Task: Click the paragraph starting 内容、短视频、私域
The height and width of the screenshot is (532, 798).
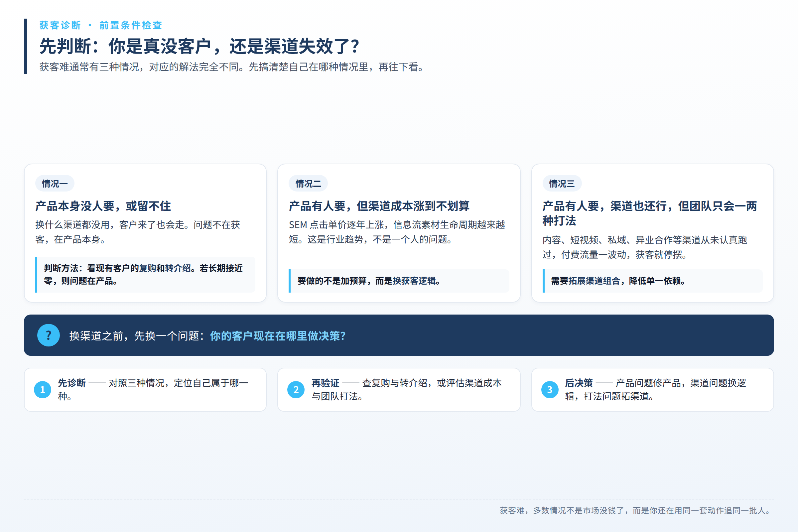Action: (645, 247)
